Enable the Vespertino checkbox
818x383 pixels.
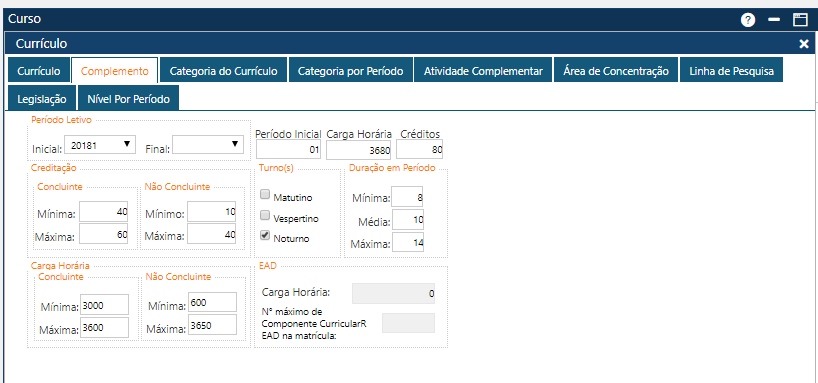point(266,215)
